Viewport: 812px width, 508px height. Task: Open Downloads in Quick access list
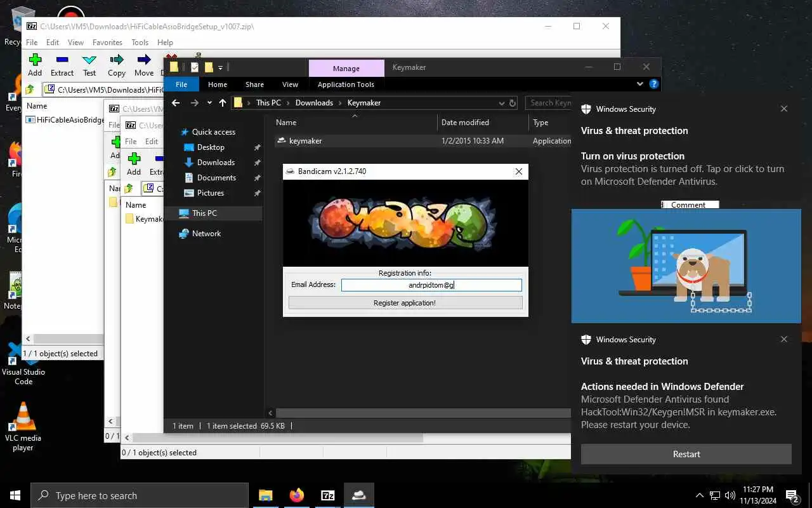216,163
